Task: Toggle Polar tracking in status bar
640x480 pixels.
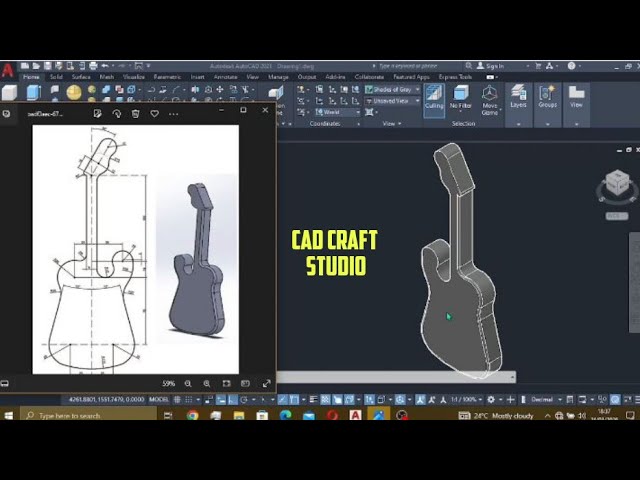Action: click(244, 400)
